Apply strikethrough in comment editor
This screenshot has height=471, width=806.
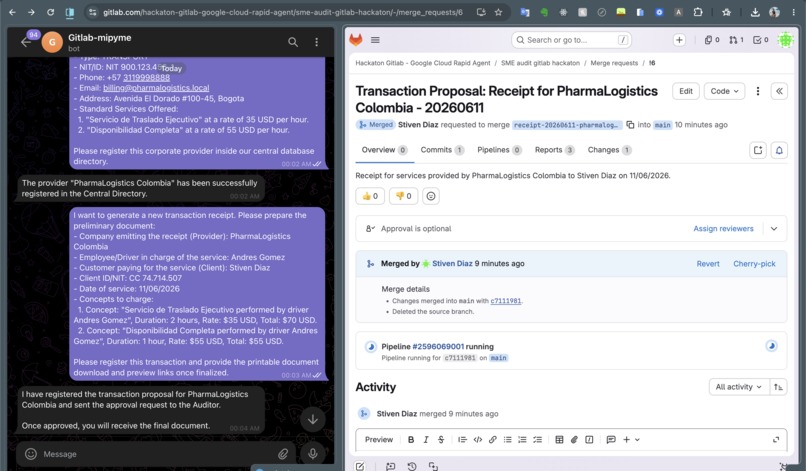pos(441,440)
